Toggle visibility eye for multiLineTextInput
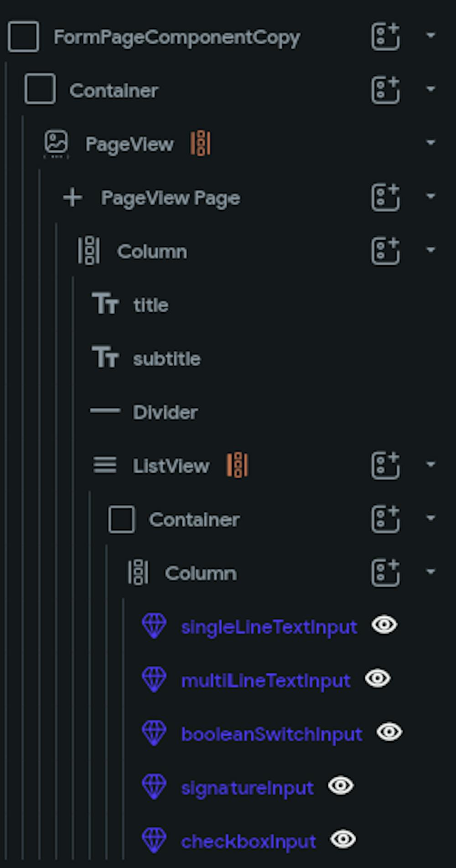Screen dimensions: 456x868 378,678
